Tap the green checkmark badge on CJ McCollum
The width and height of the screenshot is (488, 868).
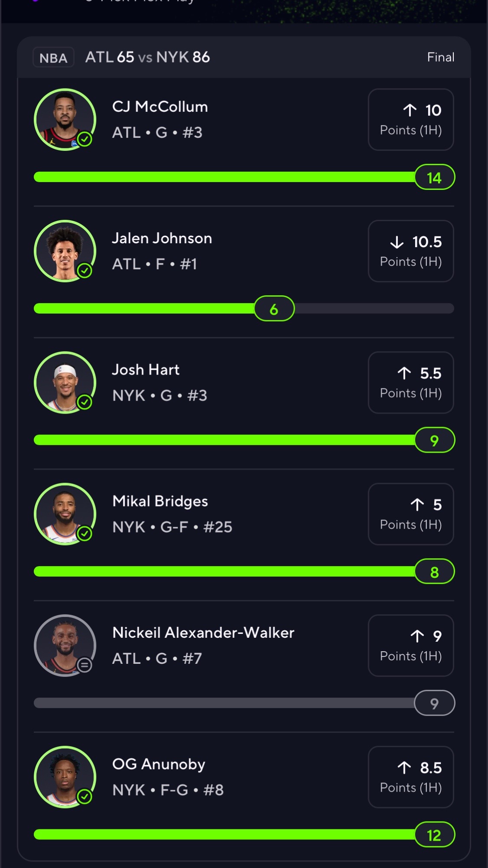click(85, 139)
